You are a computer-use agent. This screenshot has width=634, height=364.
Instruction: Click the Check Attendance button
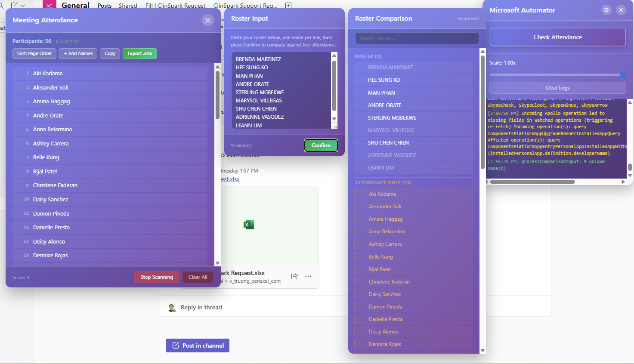pyautogui.click(x=557, y=37)
